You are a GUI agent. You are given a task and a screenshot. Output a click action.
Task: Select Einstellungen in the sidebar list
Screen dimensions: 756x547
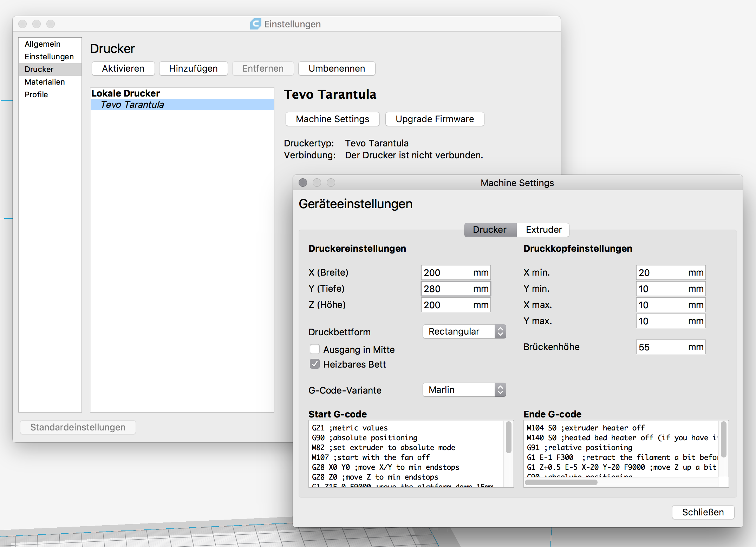tap(50, 57)
